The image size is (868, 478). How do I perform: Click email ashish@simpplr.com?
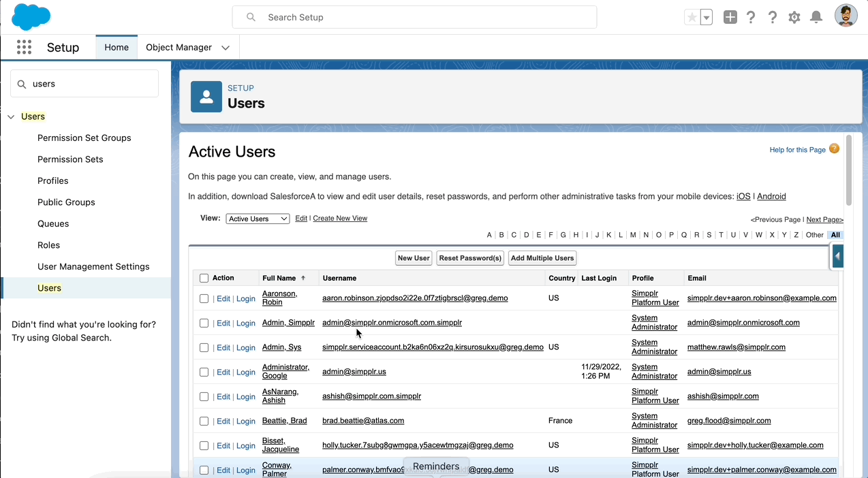(723, 396)
